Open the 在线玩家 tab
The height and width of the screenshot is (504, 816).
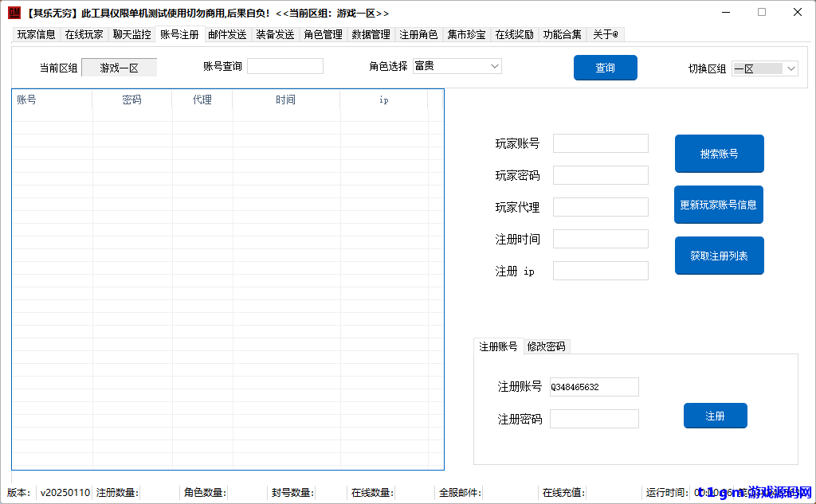click(83, 34)
